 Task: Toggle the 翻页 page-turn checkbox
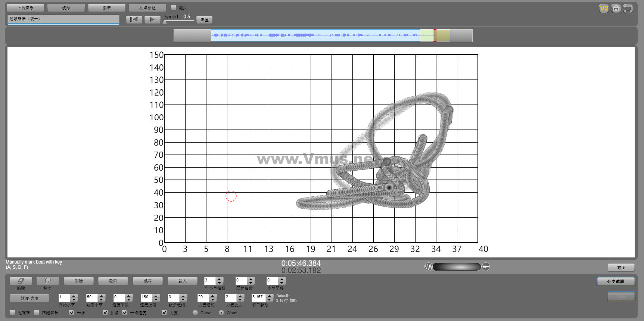click(x=174, y=7)
